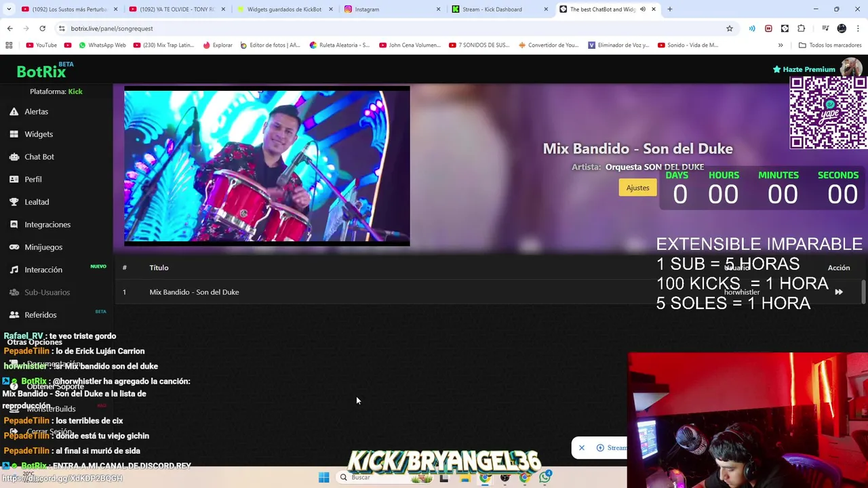Image resolution: width=868 pixels, height=488 pixels.
Task: Open the Widgets sidebar icon
Action: pyautogui.click(x=14, y=134)
